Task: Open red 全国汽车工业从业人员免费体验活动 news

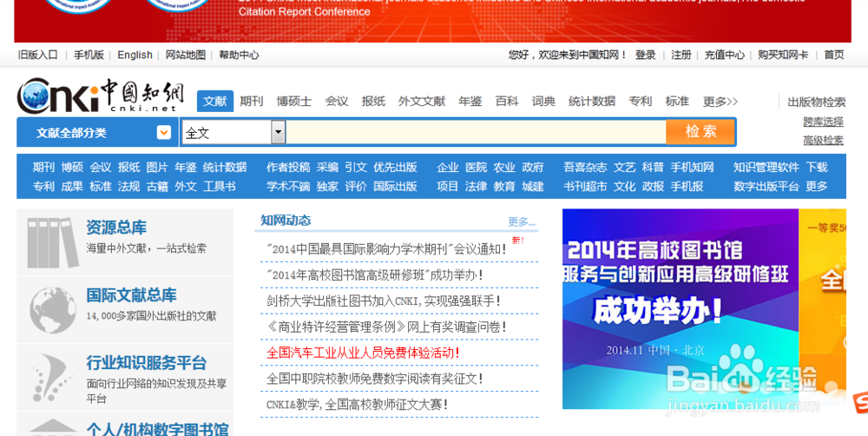Action: pos(363,353)
